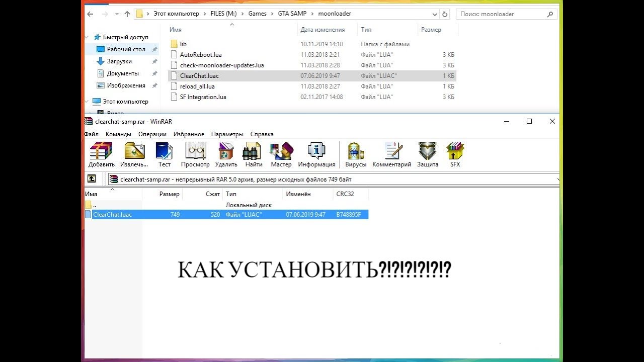Viewport: 644px width, 362px height.
Task: Open the Файл menu in WinRAR
Action: tap(92, 134)
